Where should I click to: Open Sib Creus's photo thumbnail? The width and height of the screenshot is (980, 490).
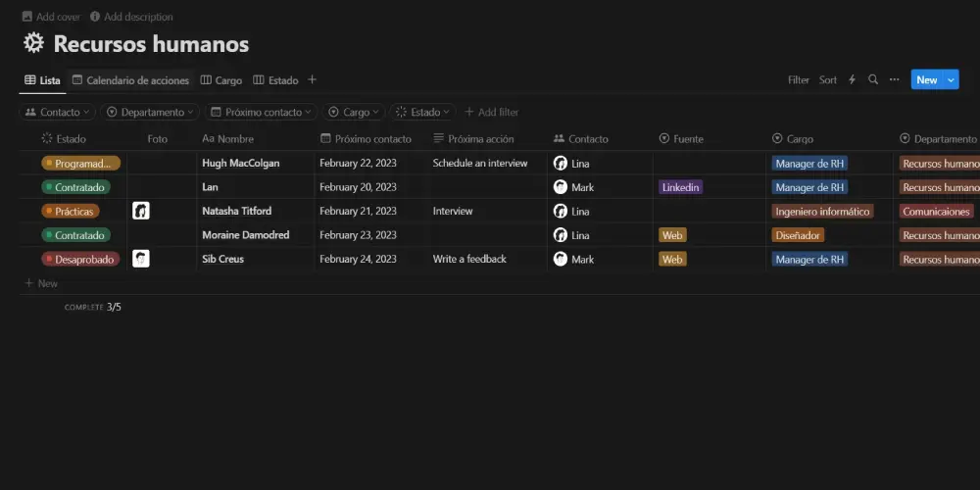point(141,259)
